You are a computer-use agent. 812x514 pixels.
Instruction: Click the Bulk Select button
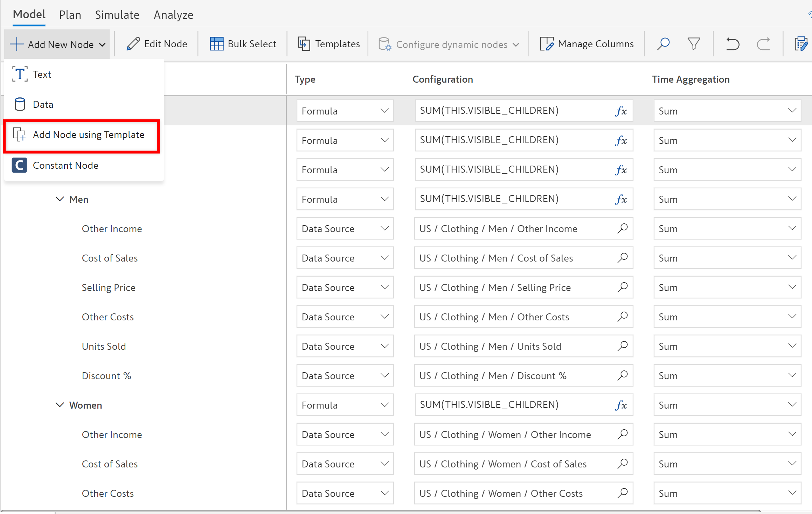coord(243,44)
